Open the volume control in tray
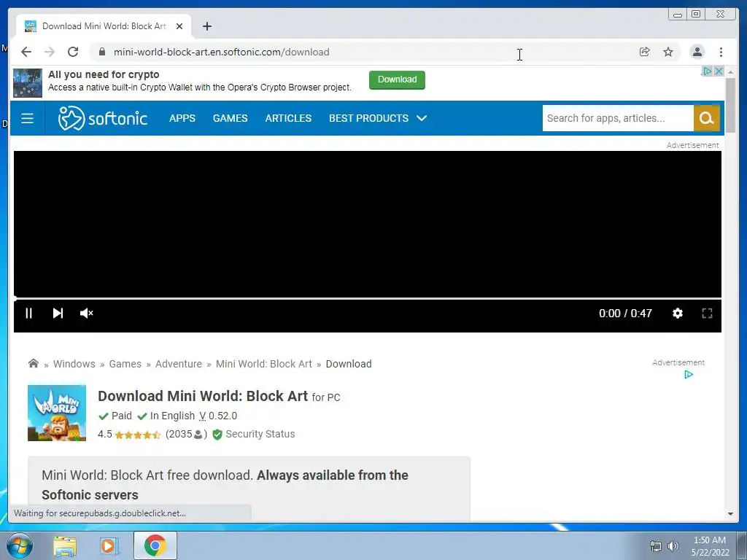The height and width of the screenshot is (560, 747). coord(673,546)
